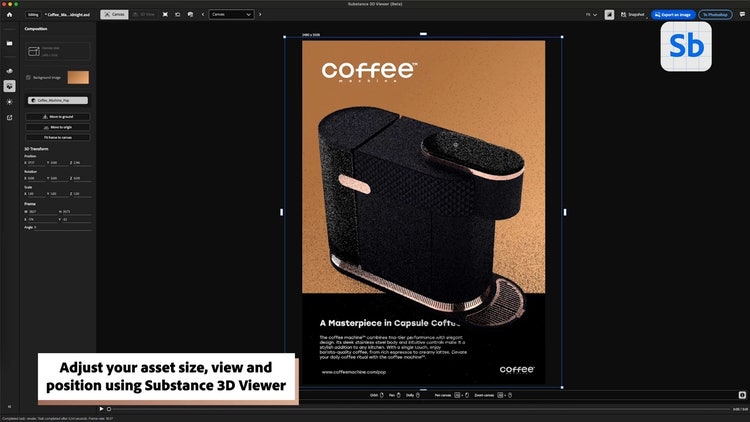Select the Coffee_Machine_Pop asset item

(x=58, y=100)
